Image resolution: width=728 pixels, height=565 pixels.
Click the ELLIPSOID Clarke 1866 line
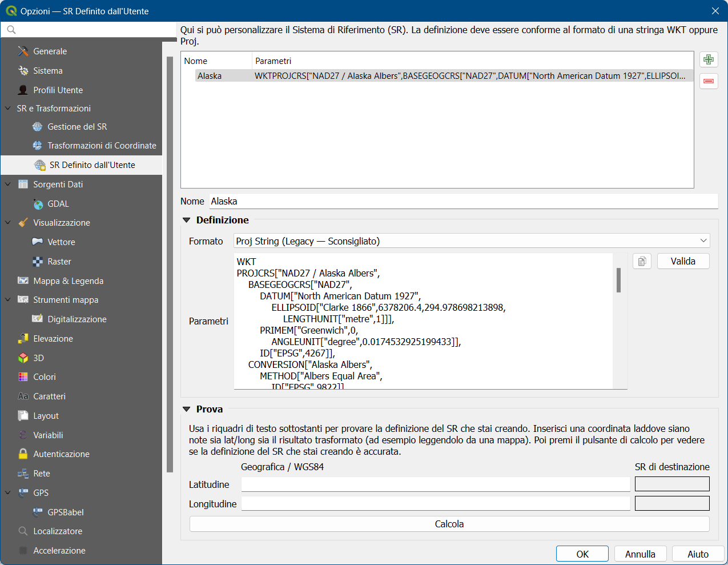388,307
